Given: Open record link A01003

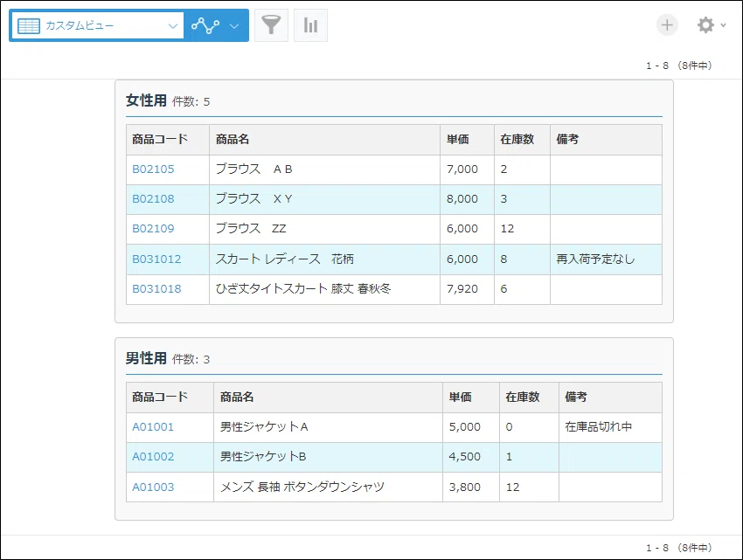Looking at the screenshot, I should (153, 487).
